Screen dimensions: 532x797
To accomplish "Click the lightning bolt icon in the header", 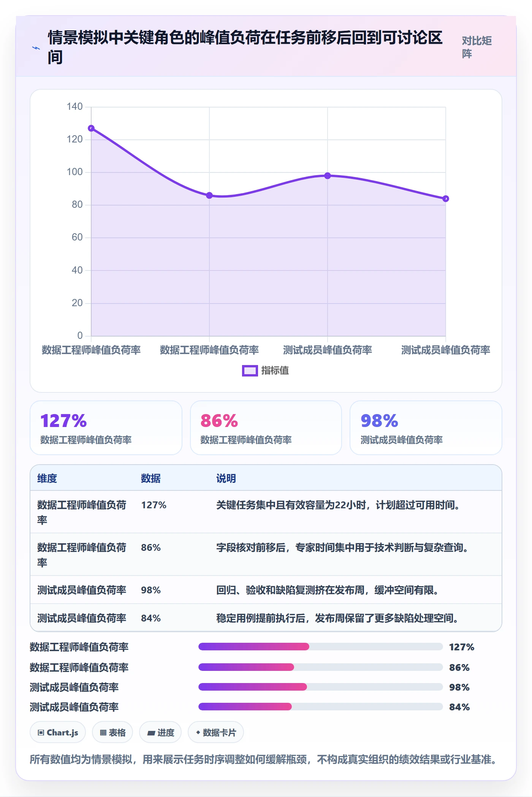I will tap(36, 48).
